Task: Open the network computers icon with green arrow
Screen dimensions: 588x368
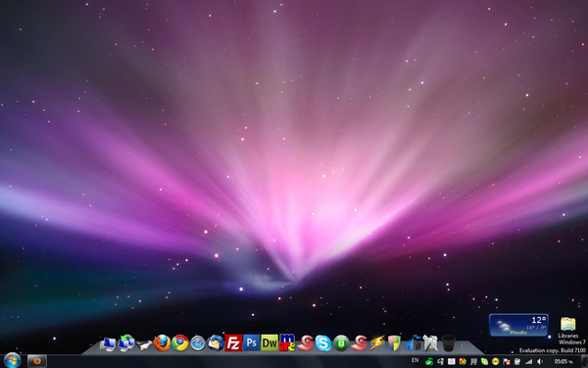Action: pos(126,343)
